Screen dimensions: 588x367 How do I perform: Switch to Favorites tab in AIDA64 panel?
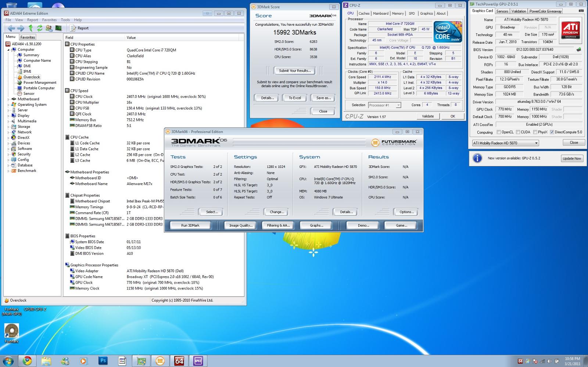(28, 37)
